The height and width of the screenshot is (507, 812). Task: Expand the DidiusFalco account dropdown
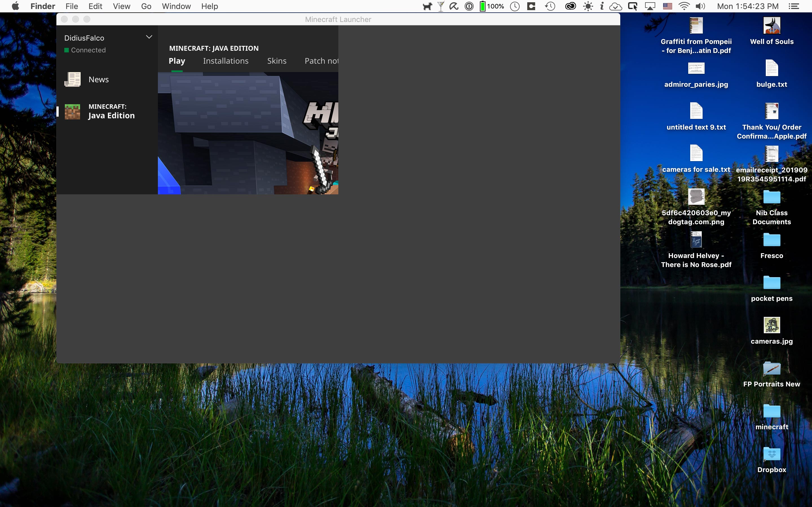149,37
